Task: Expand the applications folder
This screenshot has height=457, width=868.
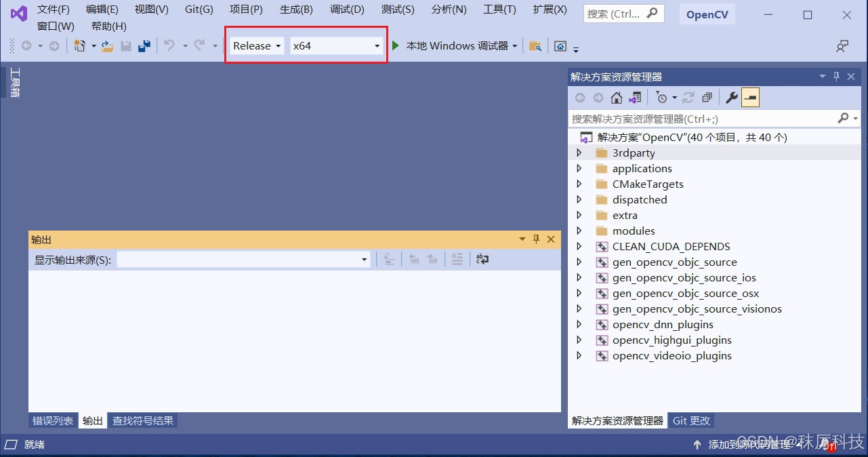Action: [x=579, y=169]
